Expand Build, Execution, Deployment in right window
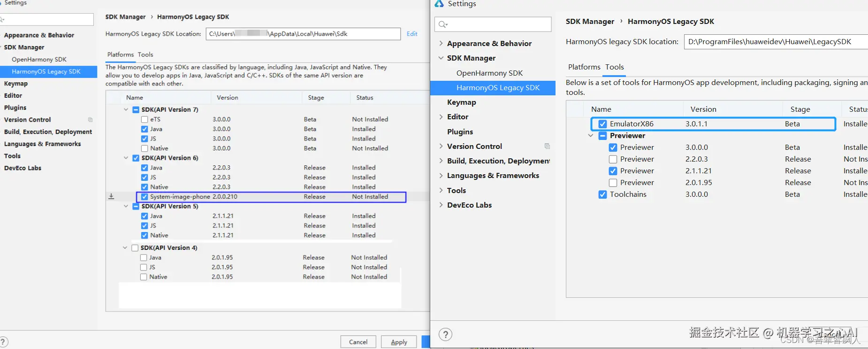The width and height of the screenshot is (868, 349). (x=441, y=161)
